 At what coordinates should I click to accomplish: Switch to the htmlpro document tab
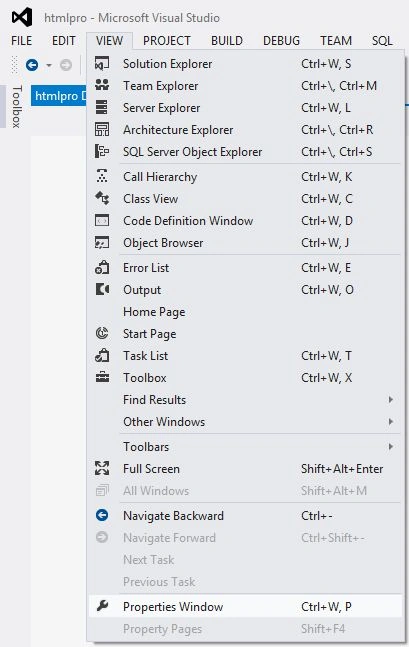(59, 96)
